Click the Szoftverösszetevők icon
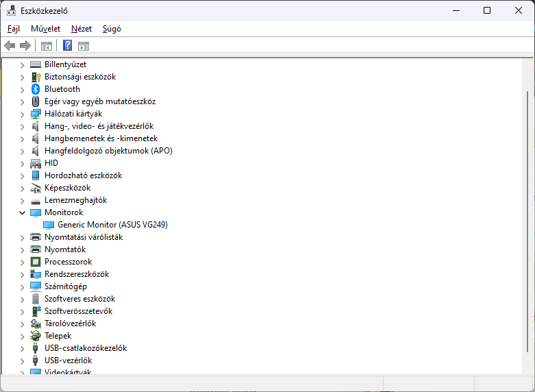Screen dimensions: 535x392 coord(36,311)
